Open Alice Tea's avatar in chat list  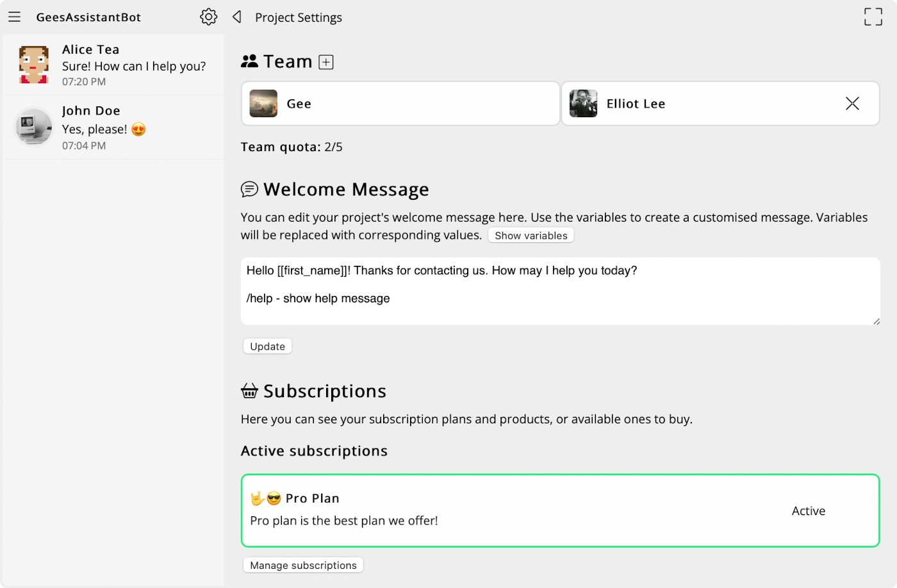pyautogui.click(x=34, y=65)
